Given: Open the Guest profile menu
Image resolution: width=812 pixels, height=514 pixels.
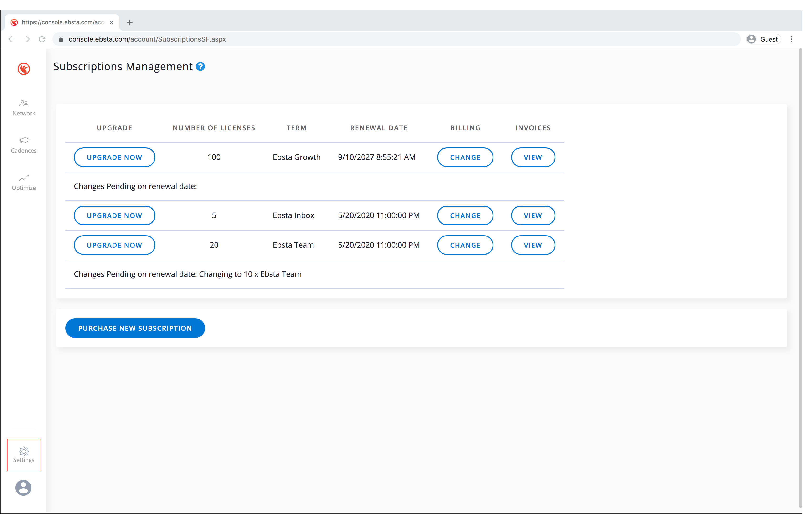Looking at the screenshot, I should coord(764,39).
